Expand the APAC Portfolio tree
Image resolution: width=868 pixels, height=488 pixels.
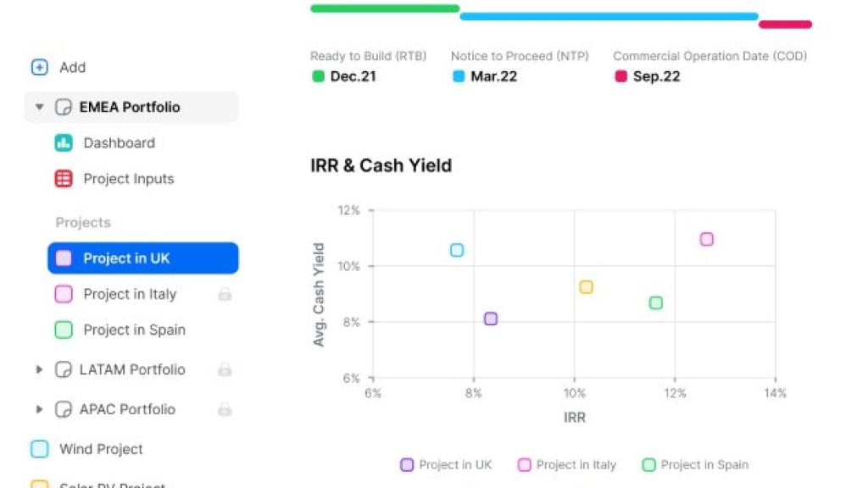coord(39,409)
